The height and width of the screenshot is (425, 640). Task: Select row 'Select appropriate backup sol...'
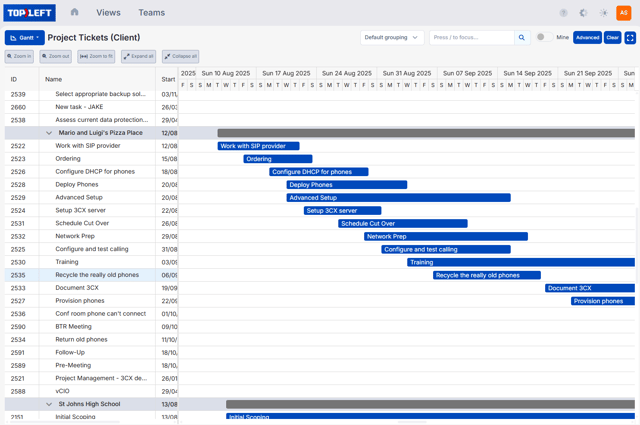pos(91,94)
